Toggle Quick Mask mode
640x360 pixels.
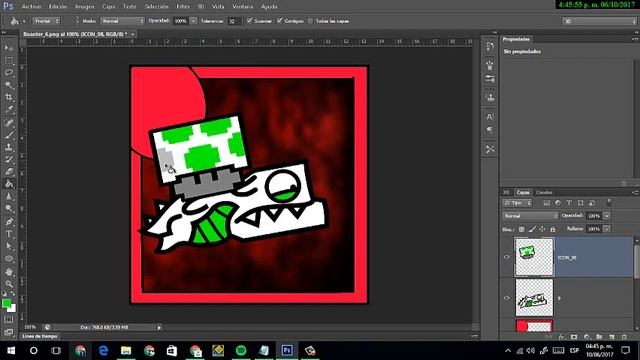tap(9, 320)
